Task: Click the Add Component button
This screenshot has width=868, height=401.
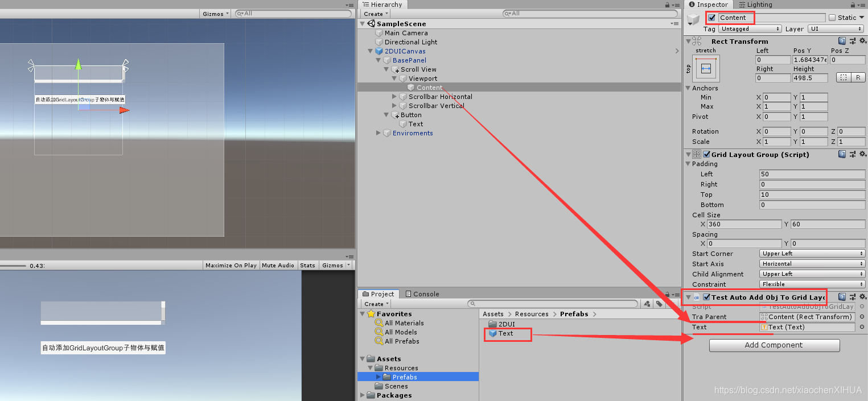Action: (x=774, y=345)
